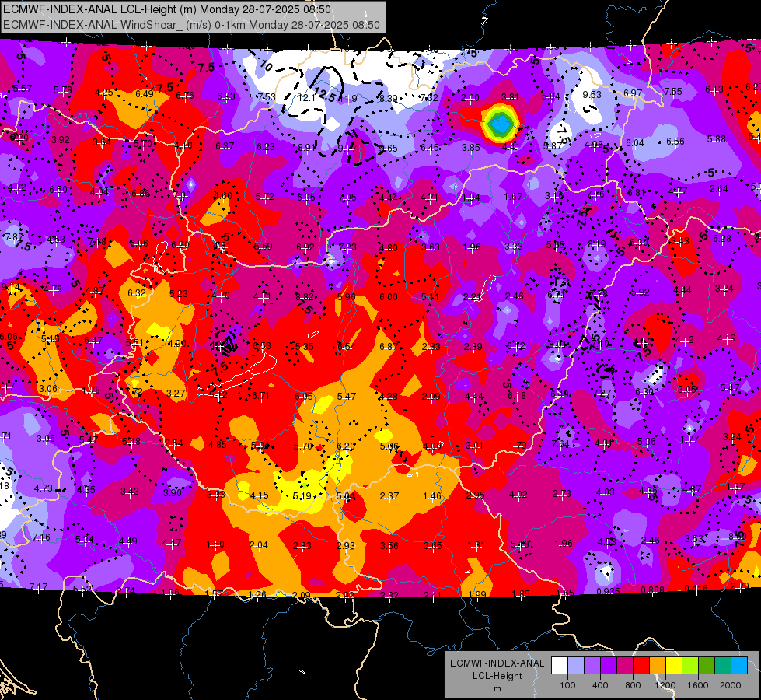Click the wind shear value '4.15'
This screenshot has height=700, width=761.
click(259, 495)
